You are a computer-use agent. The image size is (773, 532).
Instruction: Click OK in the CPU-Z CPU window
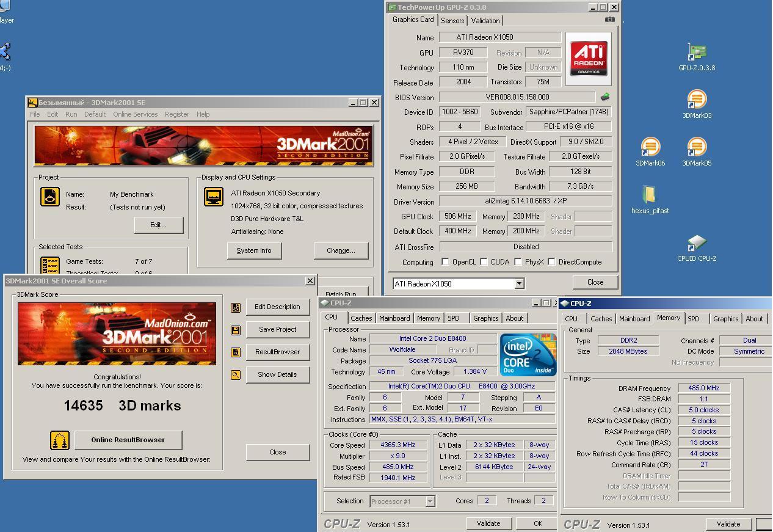tap(537, 523)
